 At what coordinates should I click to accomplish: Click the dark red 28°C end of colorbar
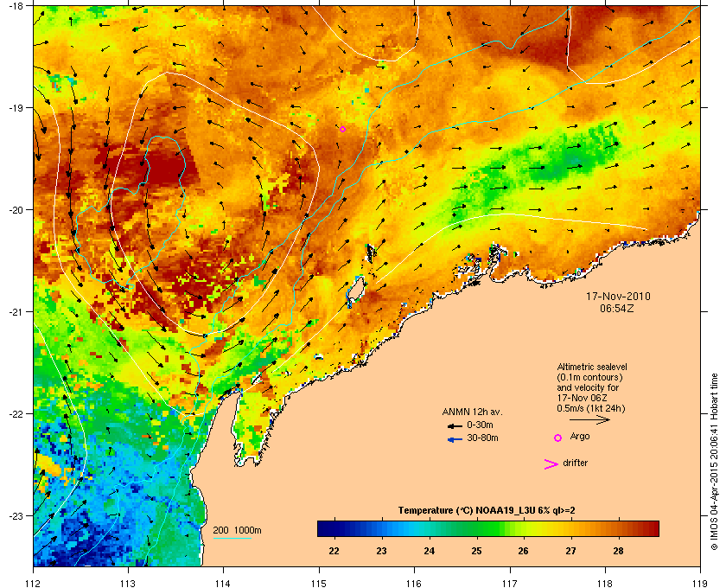point(648,528)
